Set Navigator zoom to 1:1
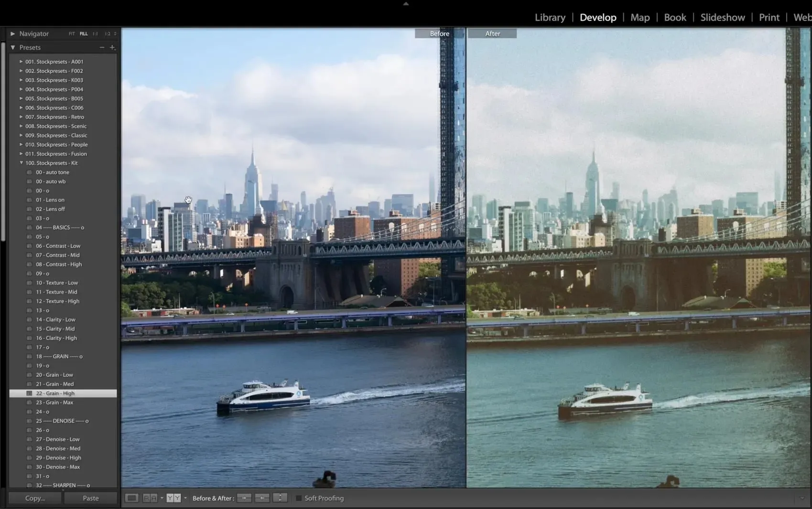 pyautogui.click(x=95, y=34)
